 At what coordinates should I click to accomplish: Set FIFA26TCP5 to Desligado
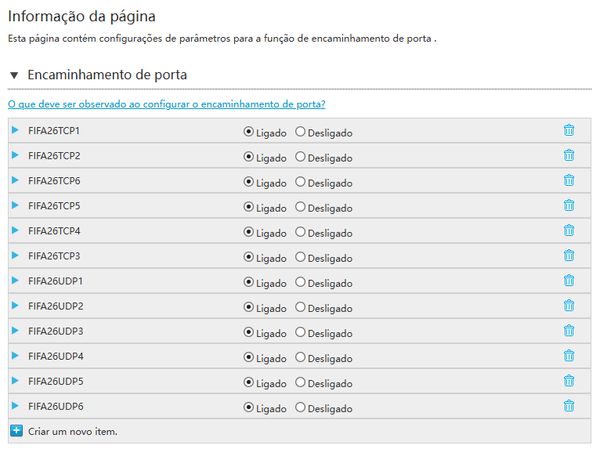pos(301,207)
